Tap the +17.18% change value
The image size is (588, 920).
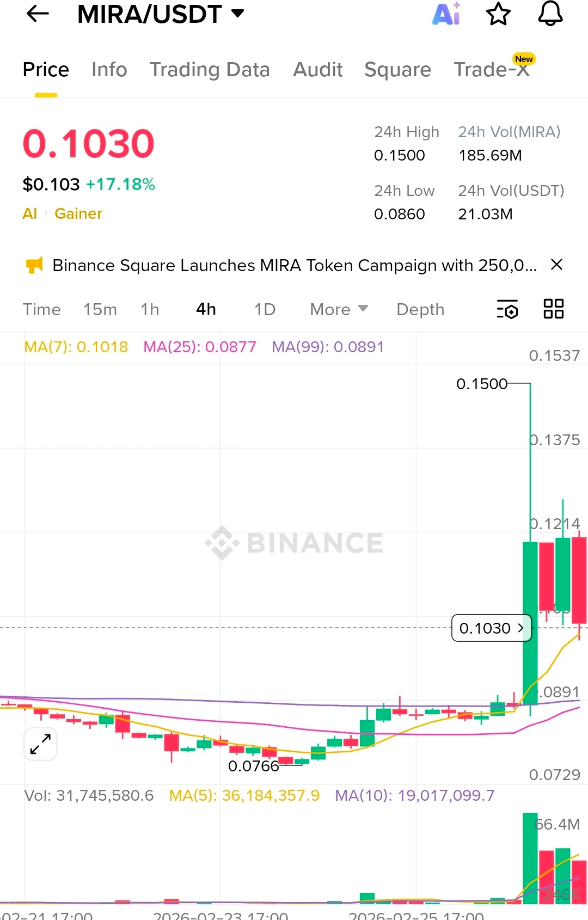tap(120, 184)
